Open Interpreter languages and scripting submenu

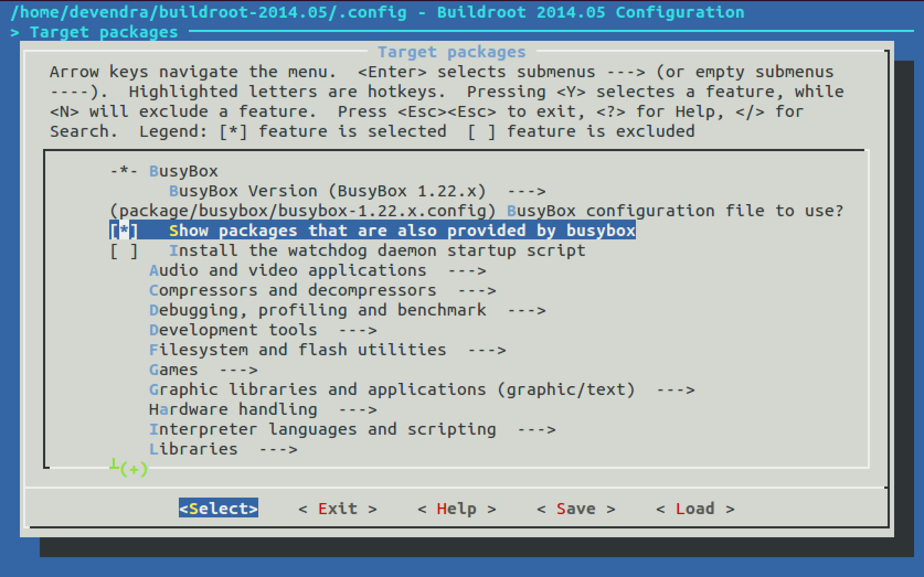pos(352,429)
